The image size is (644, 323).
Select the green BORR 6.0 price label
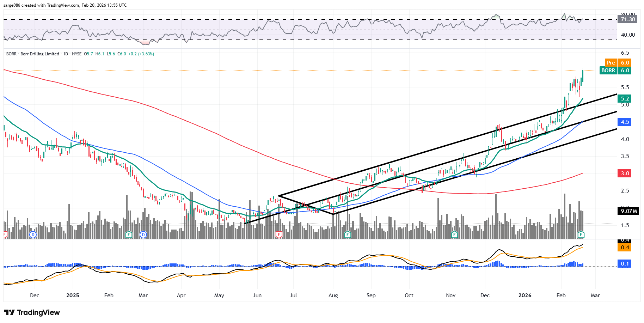pos(615,71)
